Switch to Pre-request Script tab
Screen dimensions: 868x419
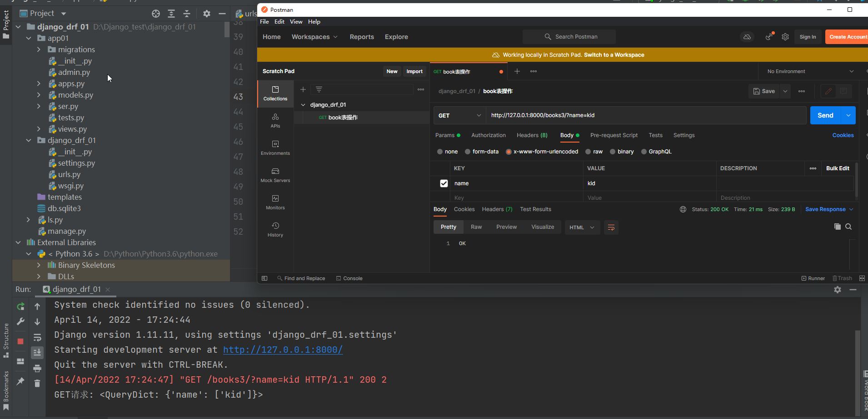614,135
